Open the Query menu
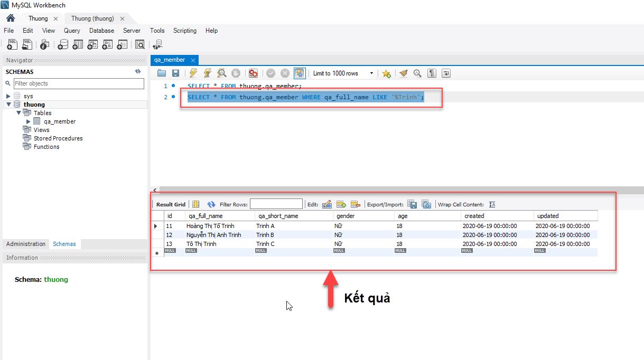 tap(72, 31)
